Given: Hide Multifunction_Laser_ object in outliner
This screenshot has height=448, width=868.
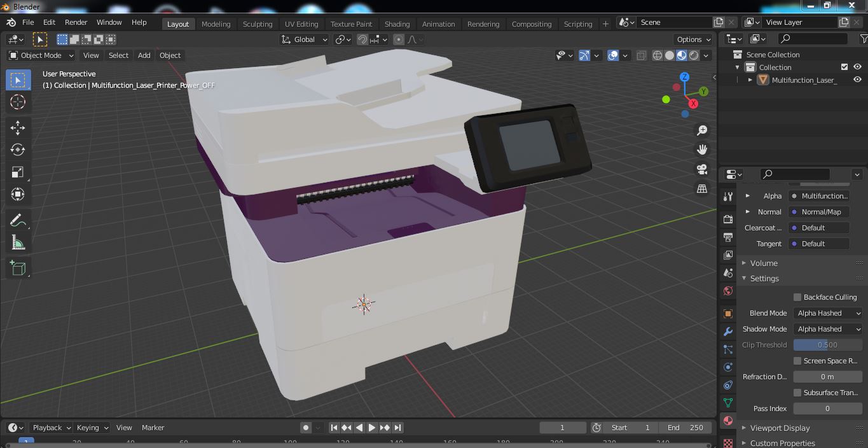Looking at the screenshot, I should click(x=857, y=80).
